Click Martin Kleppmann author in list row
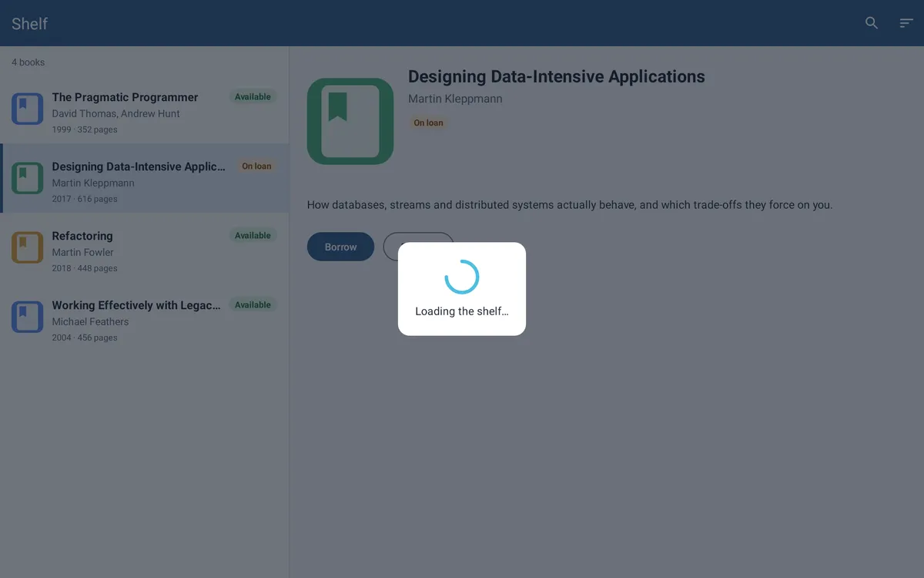This screenshot has height=578, width=924. pos(93,183)
